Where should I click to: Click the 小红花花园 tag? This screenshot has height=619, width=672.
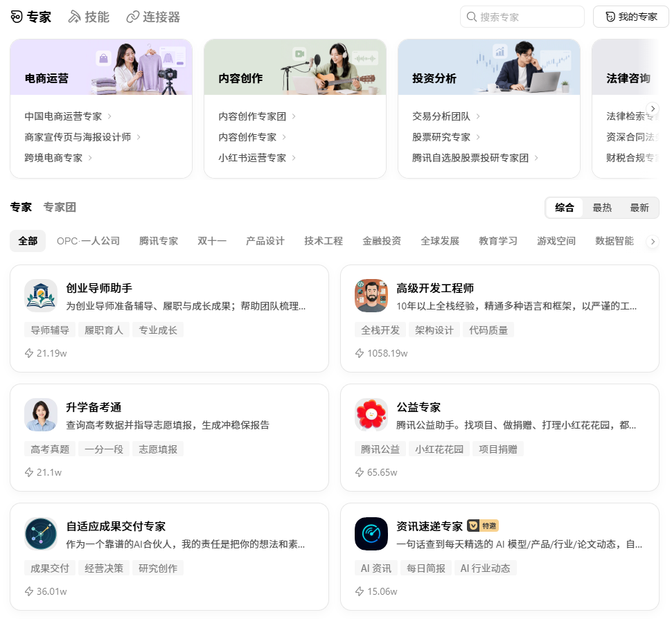click(439, 449)
